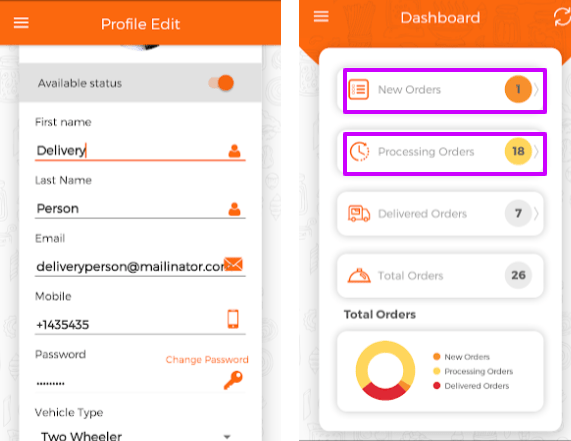
Task: Open the Total Orders card
Action: [440, 276]
